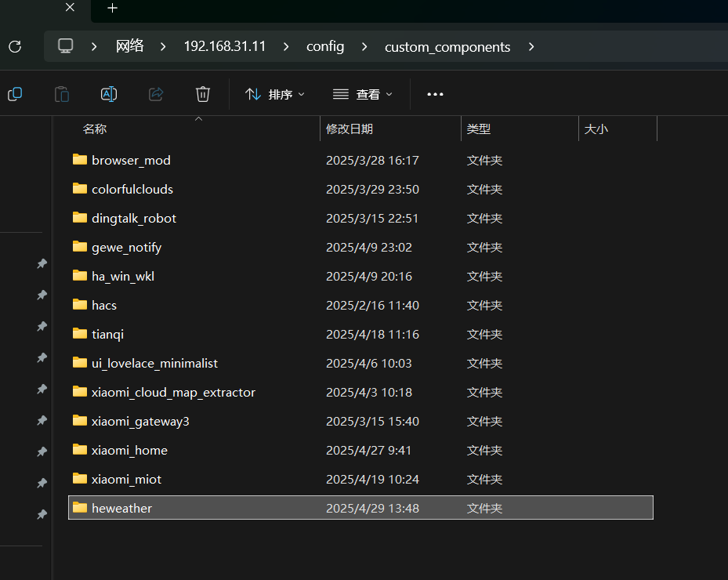This screenshot has height=580, width=728.
Task: Select the dingtalk_robot folder icon
Action: [x=80, y=217]
